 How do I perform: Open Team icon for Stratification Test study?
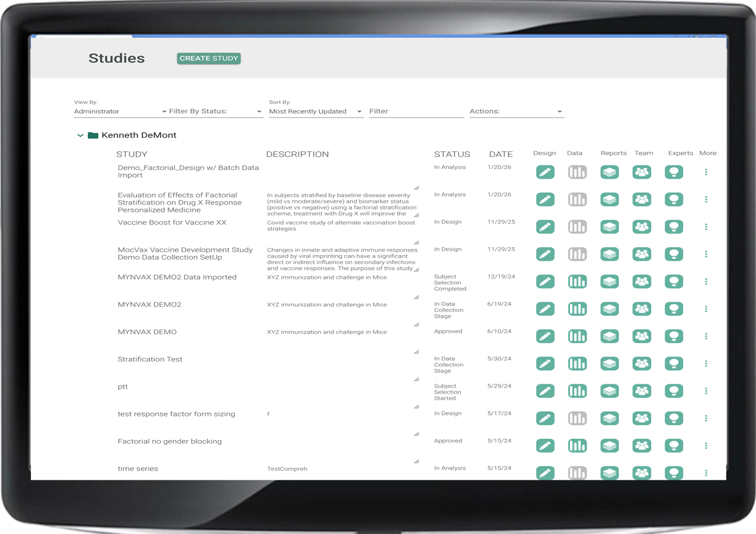[x=642, y=363]
